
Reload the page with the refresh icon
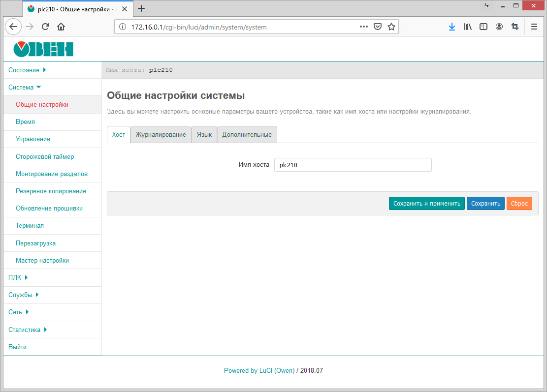click(45, 27)
